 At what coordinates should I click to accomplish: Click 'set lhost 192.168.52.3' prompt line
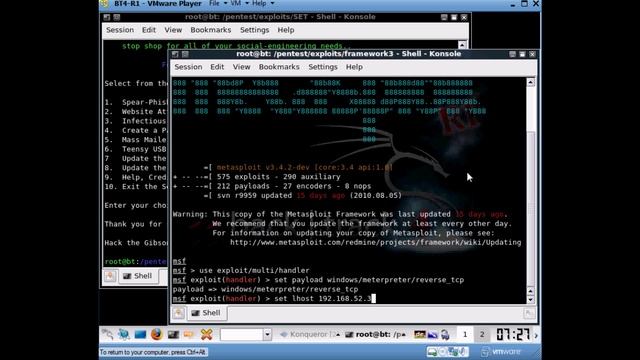pyautogui.click(x=273, y=299)
